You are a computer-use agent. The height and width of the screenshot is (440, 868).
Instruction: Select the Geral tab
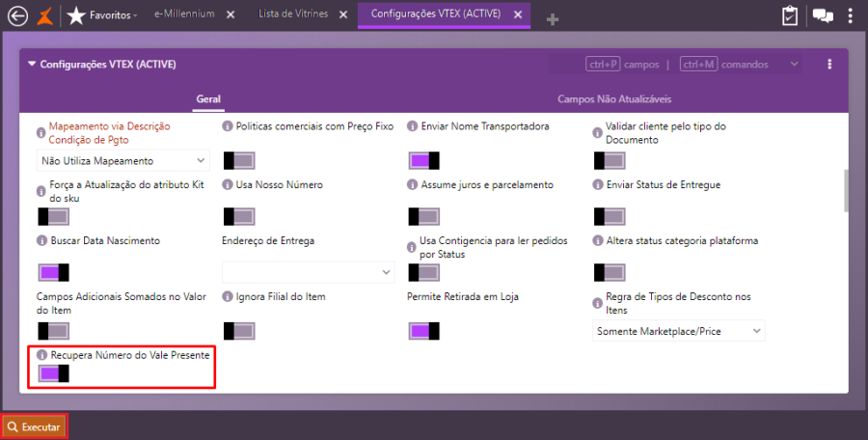click(208, 99)
